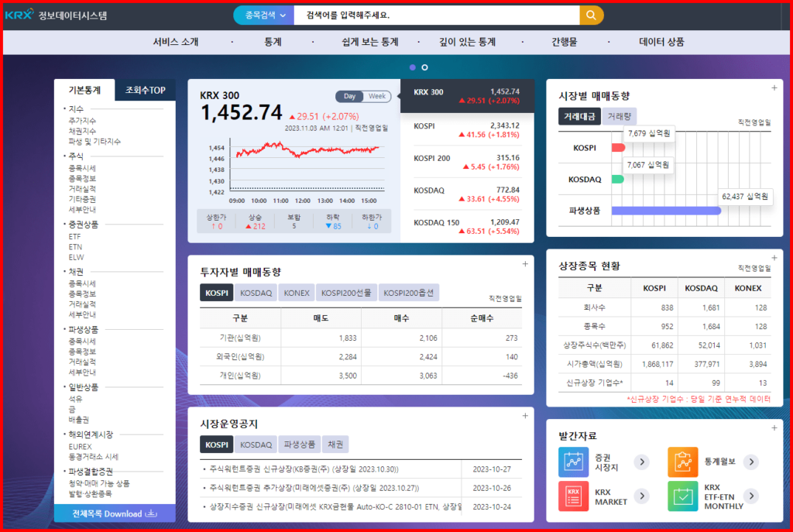Click the plus icon on 시장별 매매동향

(x=774, y=88)
